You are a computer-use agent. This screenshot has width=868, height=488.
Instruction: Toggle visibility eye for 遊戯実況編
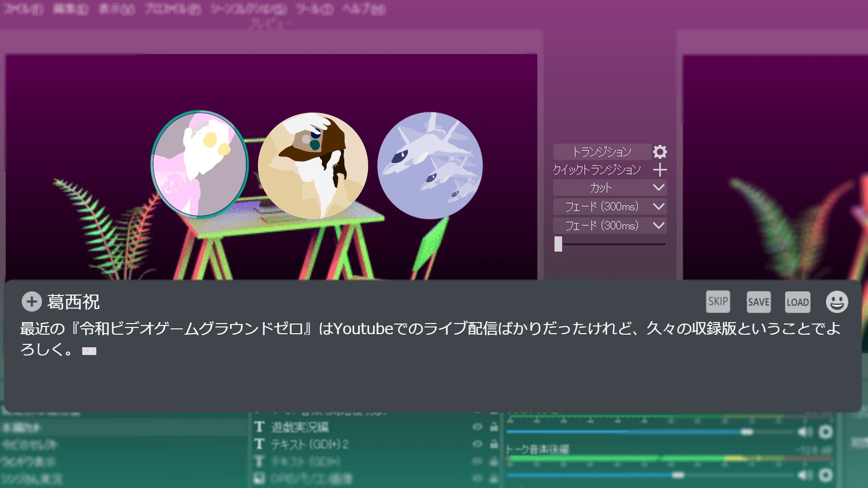(x=478, y=427)
